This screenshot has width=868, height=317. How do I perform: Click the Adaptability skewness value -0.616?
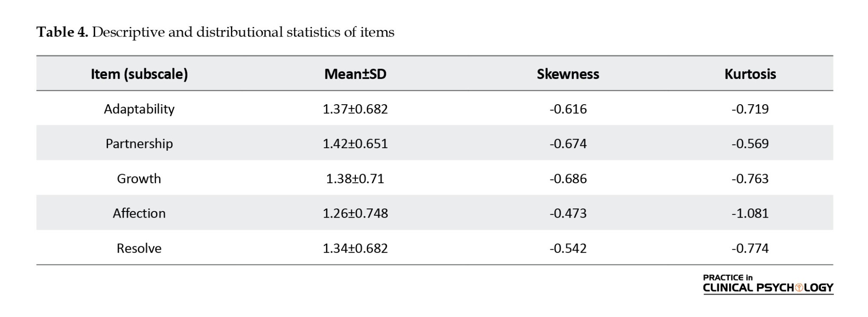568,109
